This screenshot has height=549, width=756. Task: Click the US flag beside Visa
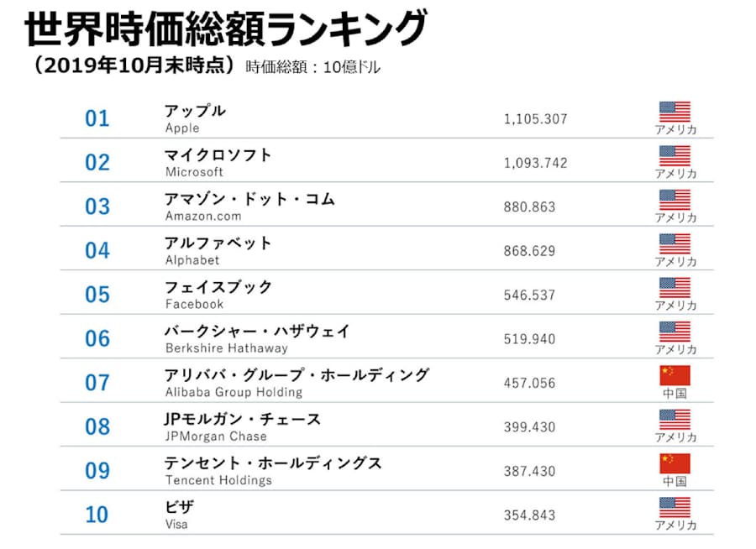(675, 508)
